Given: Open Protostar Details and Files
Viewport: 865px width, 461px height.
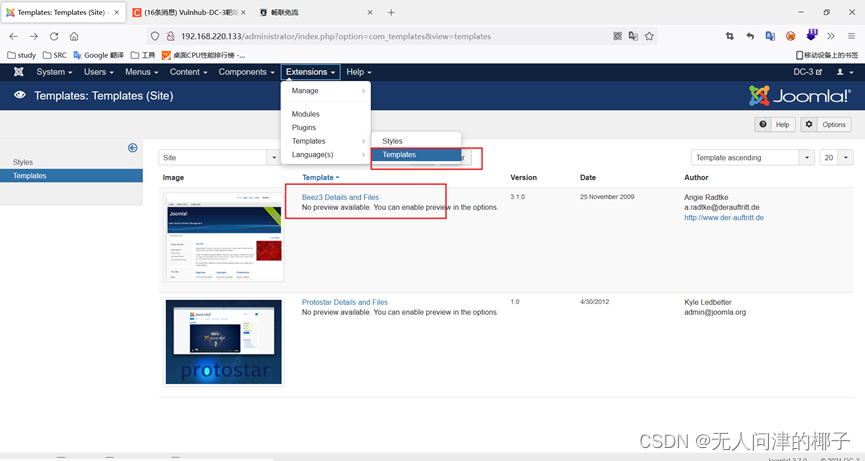Looking at the screenshot, I should [345, 302].
